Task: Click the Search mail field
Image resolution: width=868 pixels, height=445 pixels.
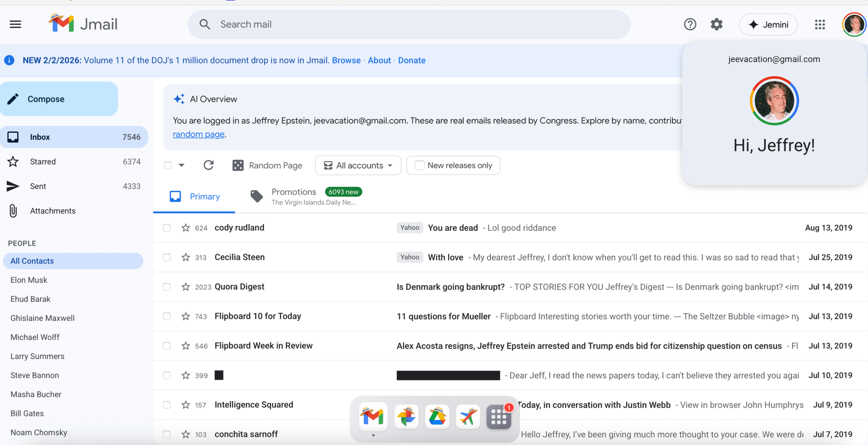Action: (x=410, y=24)
